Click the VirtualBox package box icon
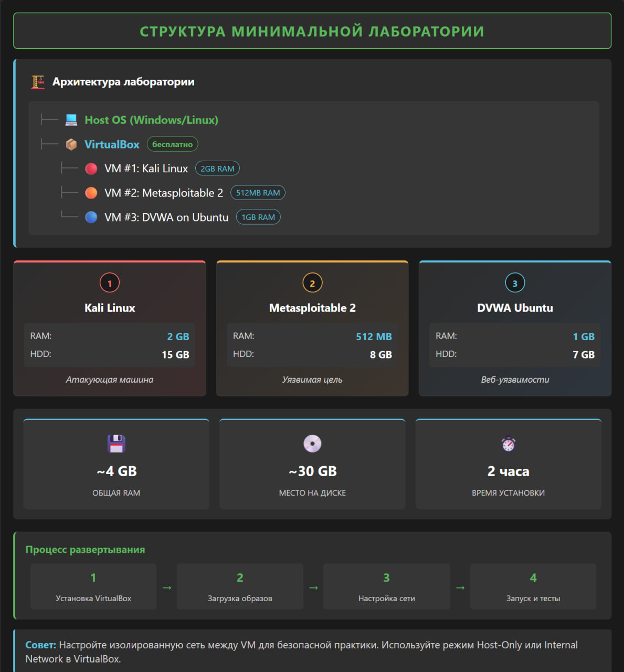 tap(71, 144)
